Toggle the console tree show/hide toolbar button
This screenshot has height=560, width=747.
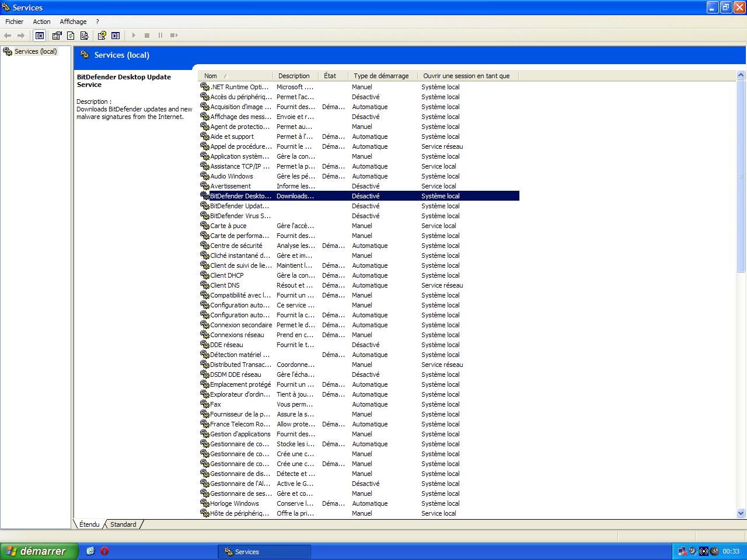[40, 36]
